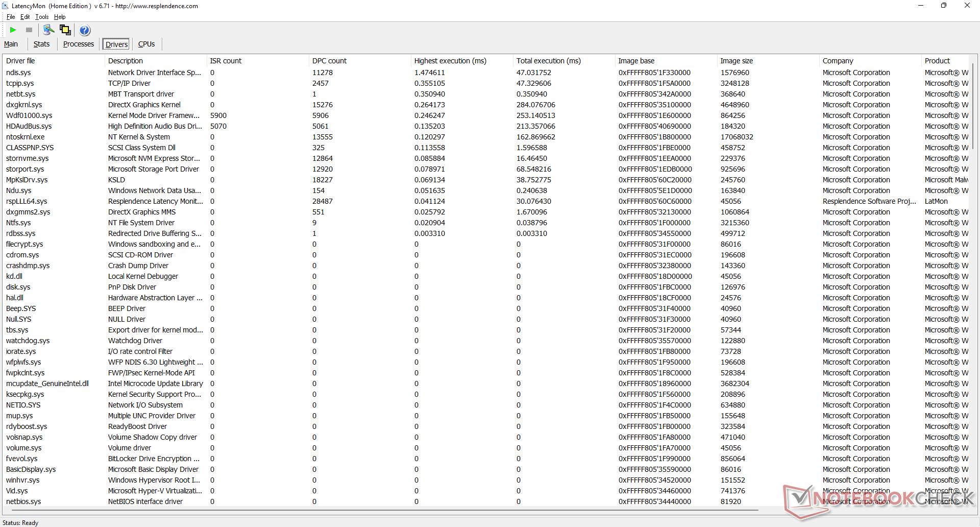The image size is (980, 527).
Task: Open the Edit menu
Action: tap(25, 17)
